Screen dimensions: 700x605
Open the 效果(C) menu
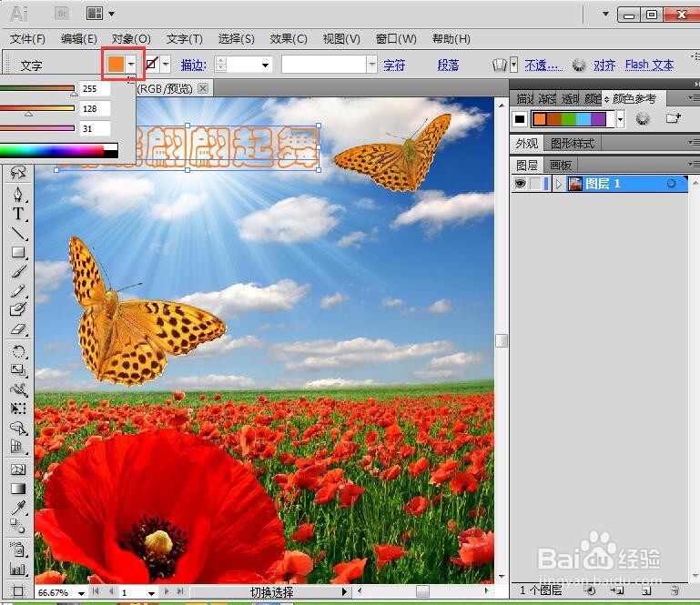pyautogui.click(x=289, y=39)
